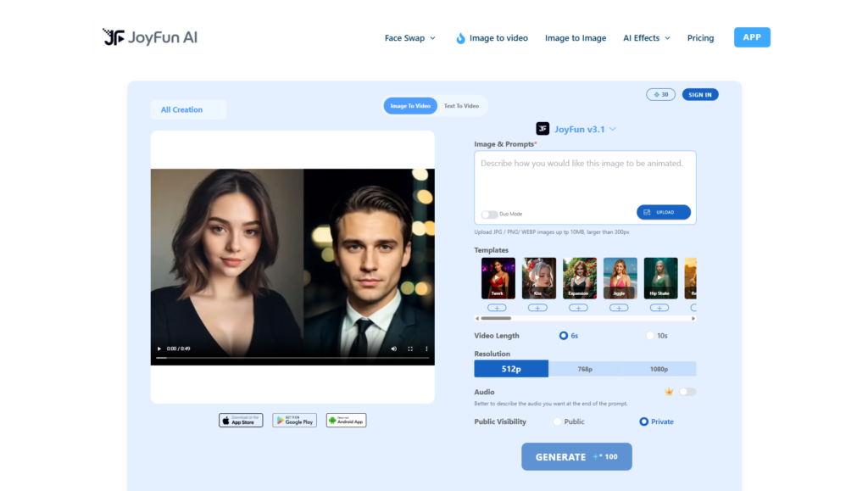Image resolution: width=868 pixels, height=491 pixels.
Task: Click the JoyFun AI logo
Action: [x=150, y=37]
